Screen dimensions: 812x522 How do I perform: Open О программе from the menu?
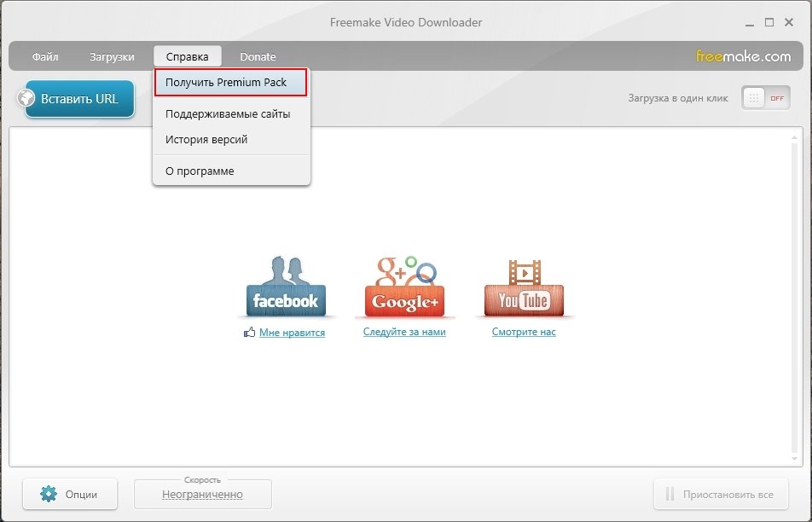click(231, 171)
